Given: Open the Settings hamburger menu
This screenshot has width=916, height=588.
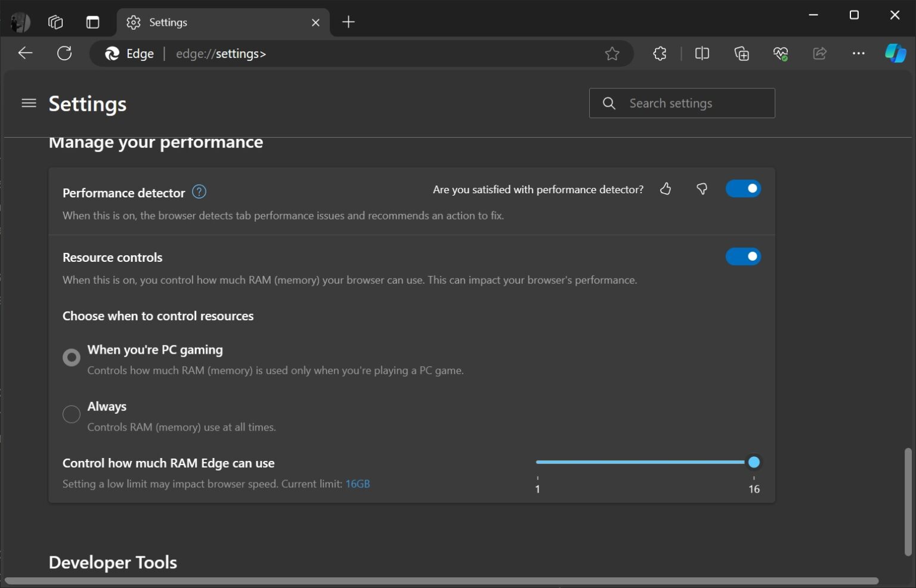Looking at the screenshot, I should click(x=29, y=103).
